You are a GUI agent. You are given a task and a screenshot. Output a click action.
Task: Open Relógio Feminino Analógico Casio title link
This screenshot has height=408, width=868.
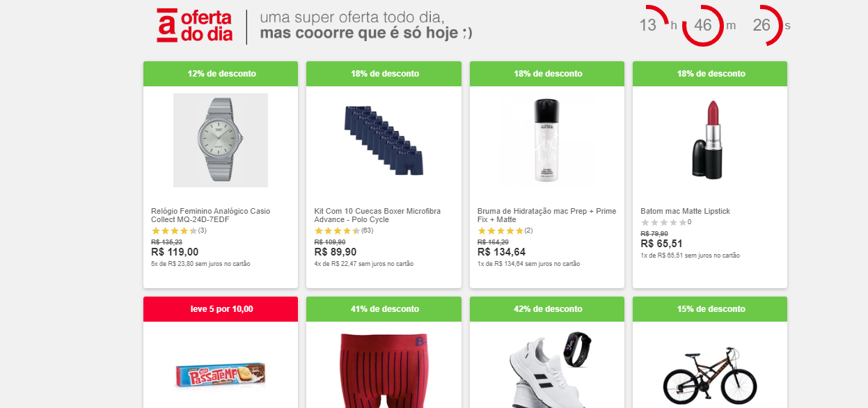pos(210,215)
